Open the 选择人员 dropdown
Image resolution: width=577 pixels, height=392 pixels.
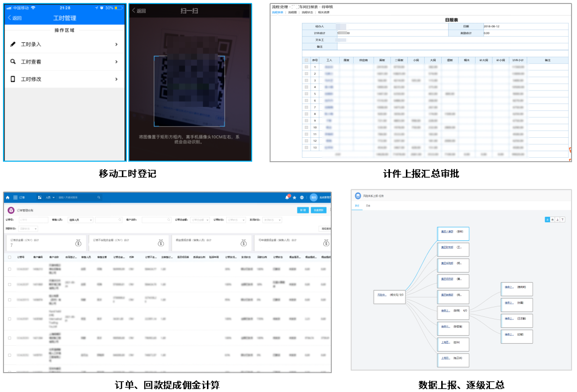tap(80, 220)
